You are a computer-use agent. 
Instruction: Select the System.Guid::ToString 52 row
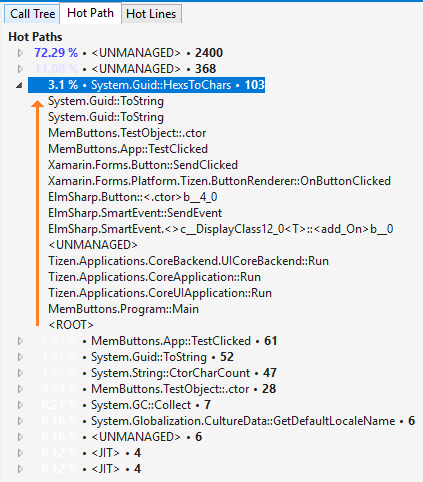point(137,357)
